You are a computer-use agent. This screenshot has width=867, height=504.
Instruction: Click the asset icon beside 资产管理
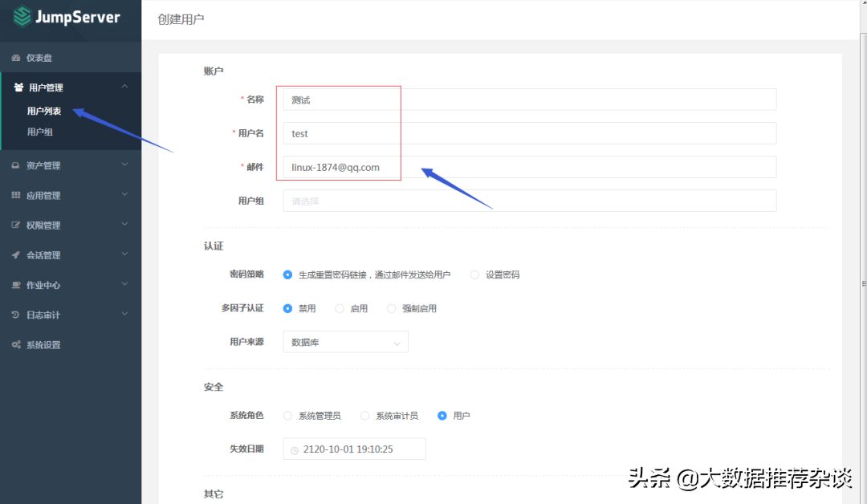pyautogui.click(x=16, y=166)
